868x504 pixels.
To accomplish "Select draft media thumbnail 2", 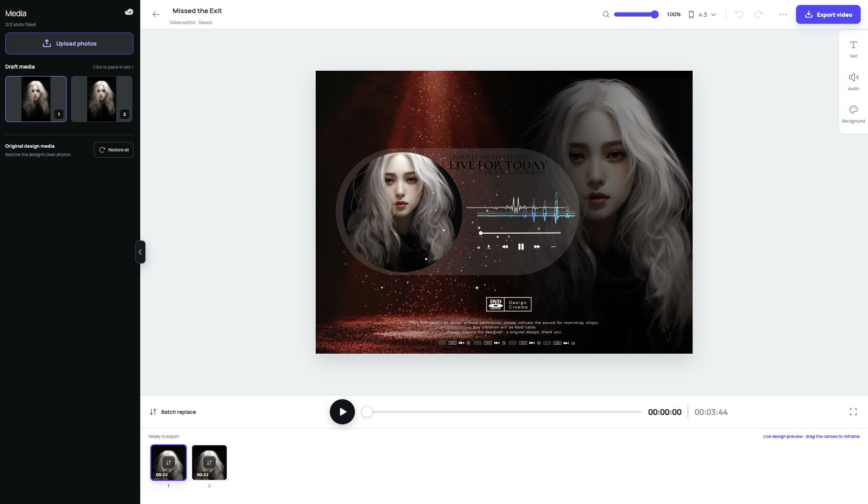I will coord(102,99).
